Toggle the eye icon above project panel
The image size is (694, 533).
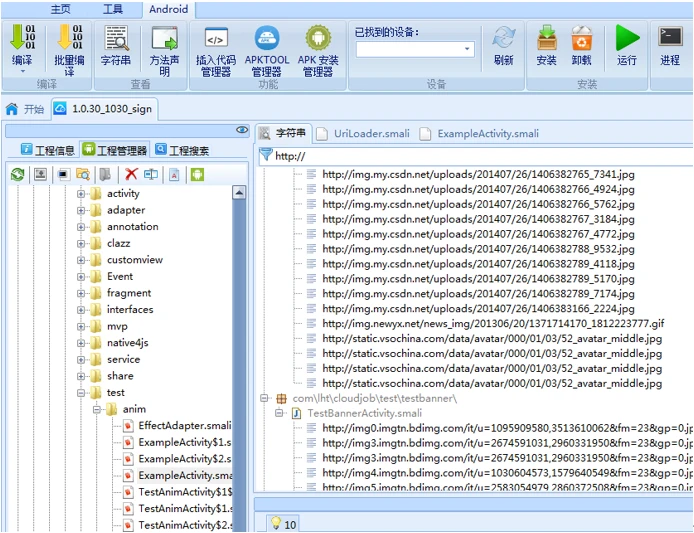pos(242,130)
